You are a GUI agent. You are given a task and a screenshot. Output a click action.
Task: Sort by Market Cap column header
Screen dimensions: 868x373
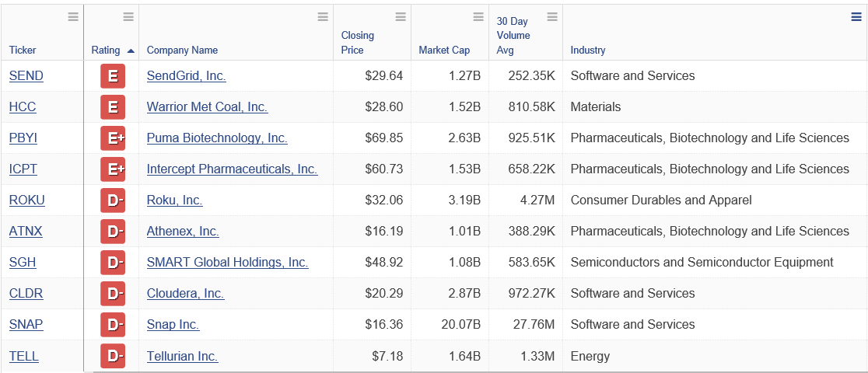tap(444, 51)
